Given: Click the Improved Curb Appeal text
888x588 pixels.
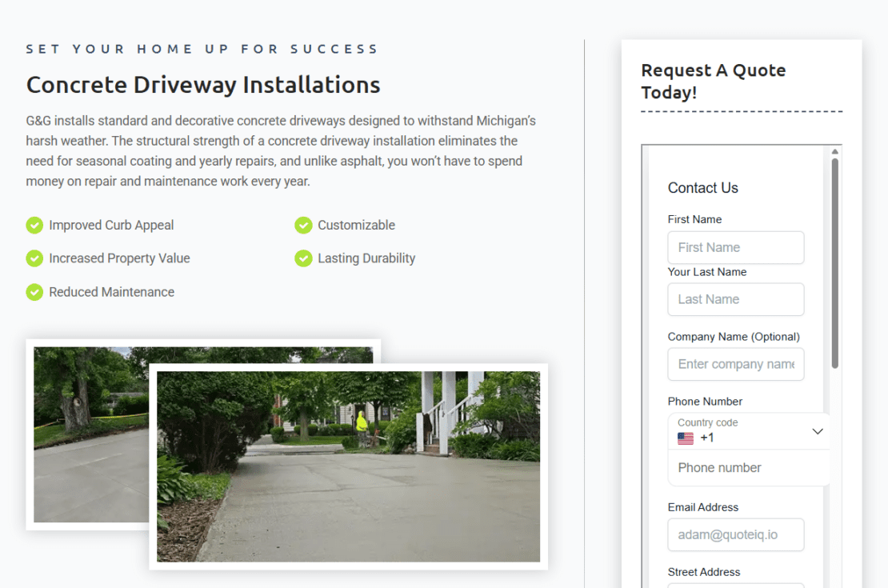Looking at the screenshot, I should 111,226.
